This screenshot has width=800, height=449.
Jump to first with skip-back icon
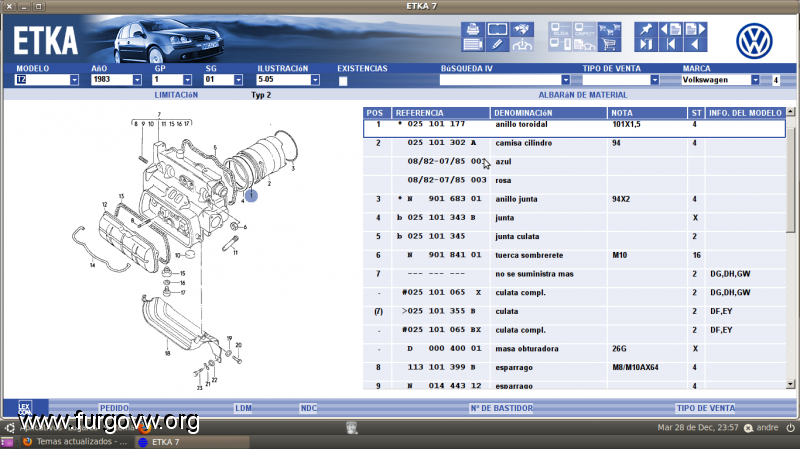[670, 44]
